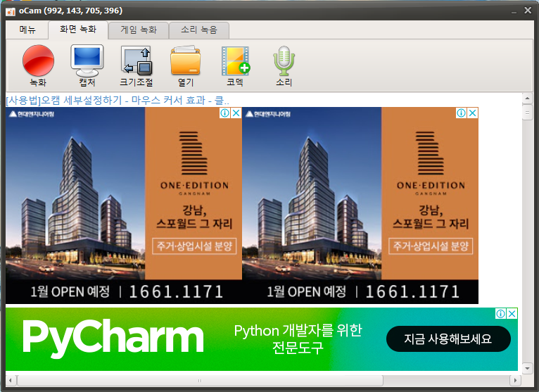The height and width of the screenshot is (392, 539).
Task: Click the building image in left ad
Action: (x=75, y=194)
